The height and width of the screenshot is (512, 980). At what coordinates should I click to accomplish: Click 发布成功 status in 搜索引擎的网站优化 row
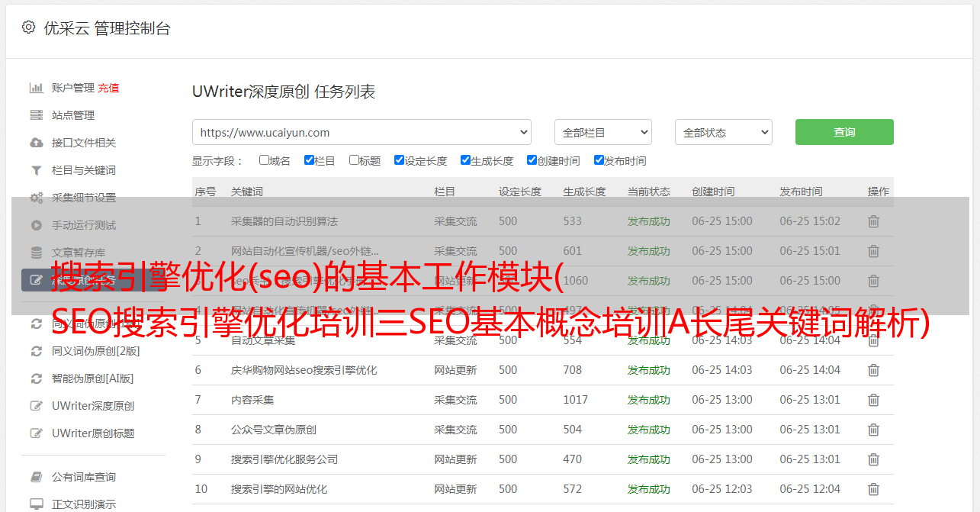coord(649,489)
